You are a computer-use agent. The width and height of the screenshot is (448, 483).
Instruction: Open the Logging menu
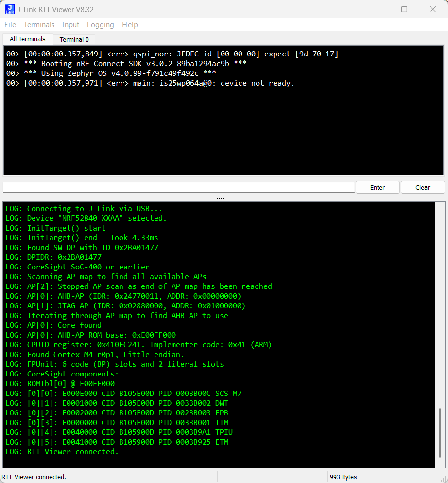101,25
